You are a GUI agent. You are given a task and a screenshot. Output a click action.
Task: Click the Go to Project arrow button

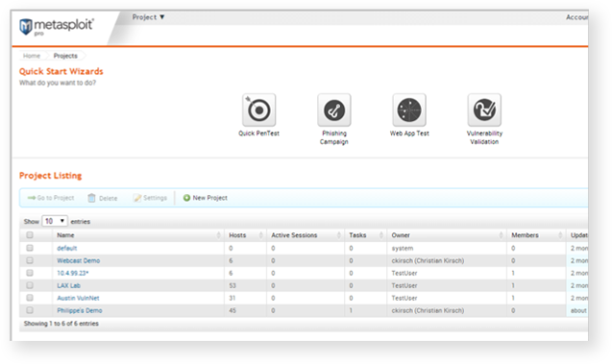click(51, 198)
